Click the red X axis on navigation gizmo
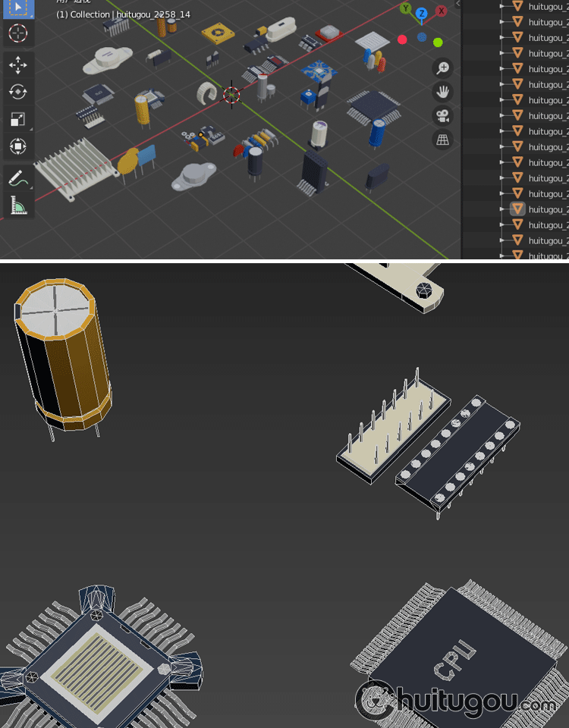 [441, 11]
